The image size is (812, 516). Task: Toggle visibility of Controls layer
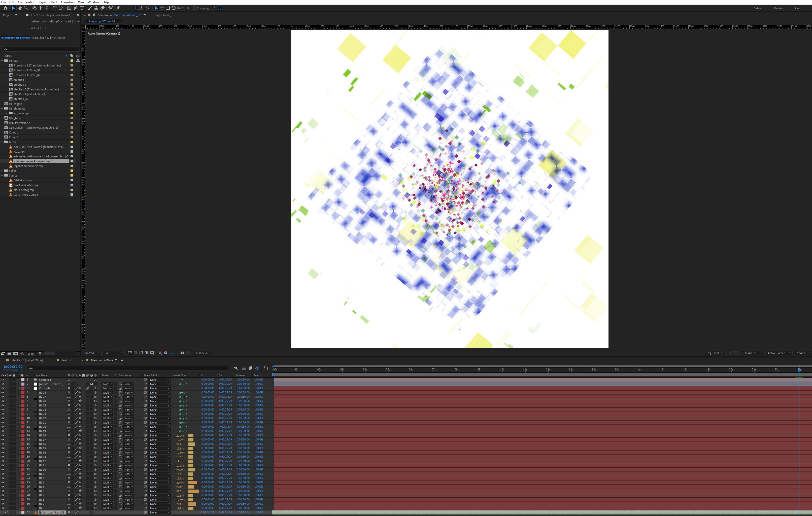(3, 388)
